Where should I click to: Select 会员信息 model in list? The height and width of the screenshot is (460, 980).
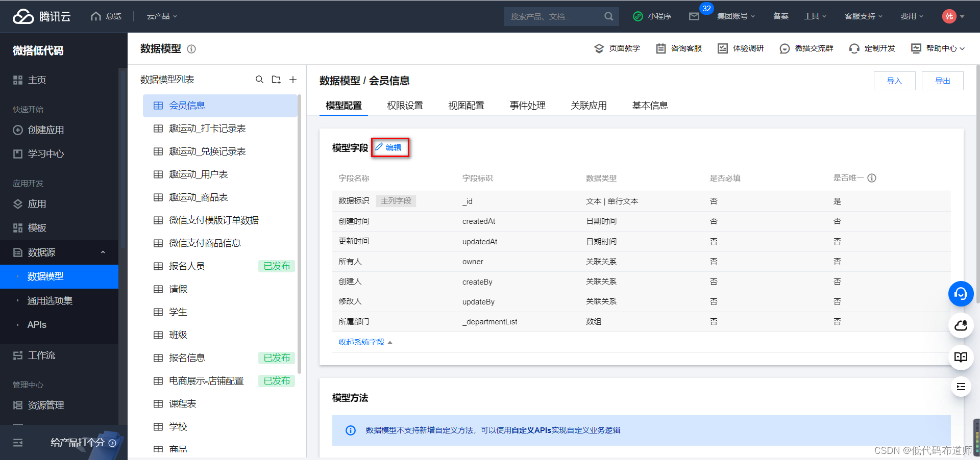pos(220,106)
